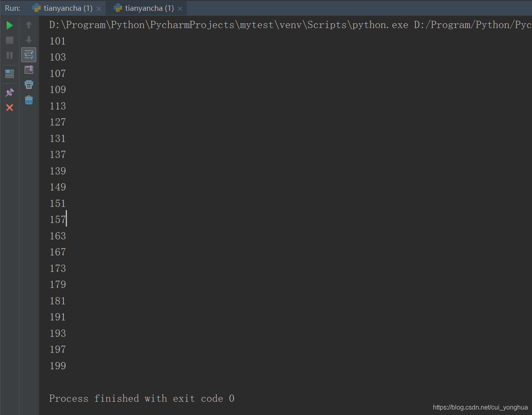Click the 'Run:' panel label
Image resolution: width=532 pixels, height=415 pixels.
(x=12, y=8)
